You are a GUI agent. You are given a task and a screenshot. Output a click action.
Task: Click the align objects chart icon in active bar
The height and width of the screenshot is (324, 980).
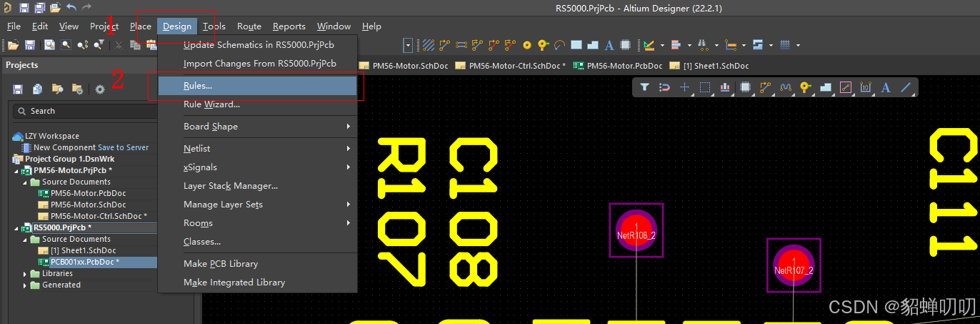pos(725,87)
